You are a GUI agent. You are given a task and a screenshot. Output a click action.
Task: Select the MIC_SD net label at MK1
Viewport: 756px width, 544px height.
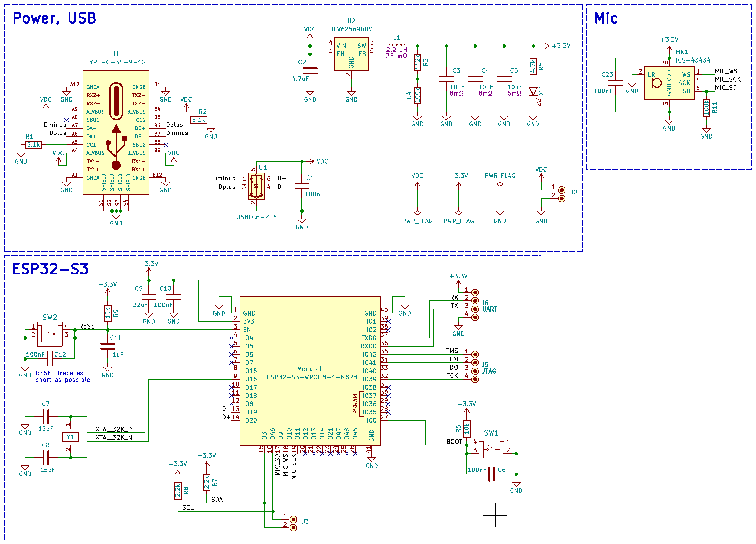726,88
